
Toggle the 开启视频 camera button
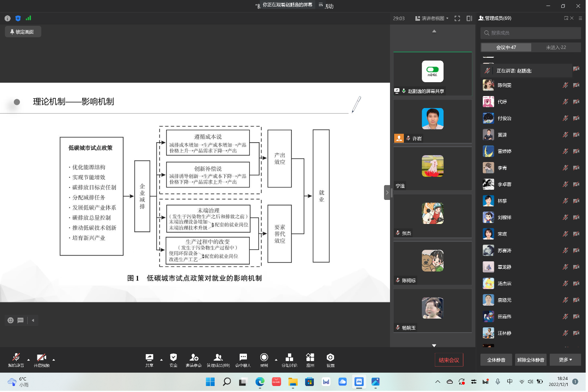click(x=42, y=358)
